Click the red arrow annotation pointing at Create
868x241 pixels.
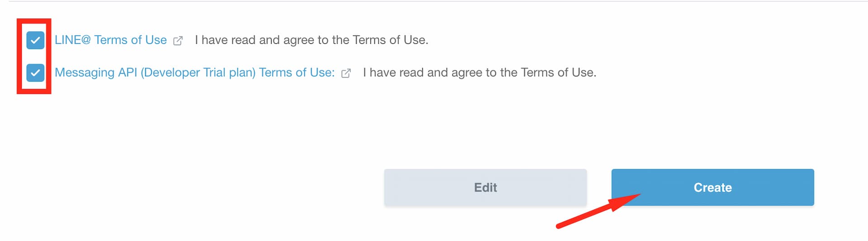click(x=599, y=211)
